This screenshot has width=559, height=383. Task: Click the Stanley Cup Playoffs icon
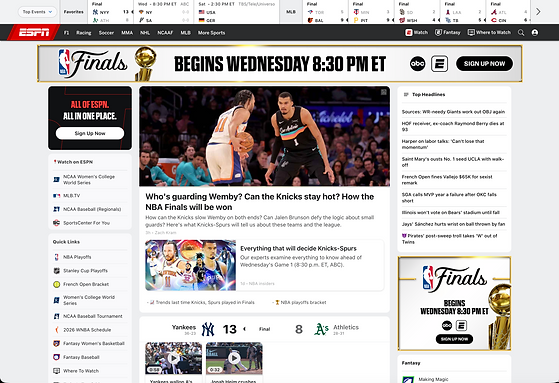(x=56, y=271)
